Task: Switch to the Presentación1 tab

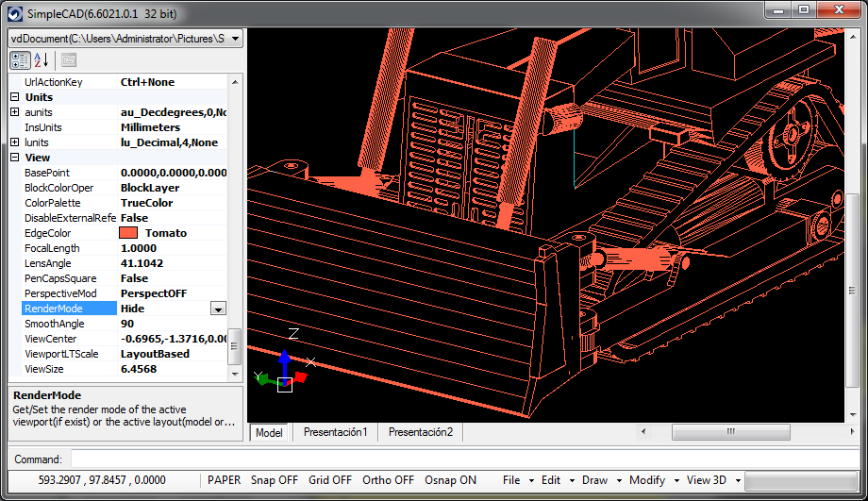Action: click(x=335, y=432)
